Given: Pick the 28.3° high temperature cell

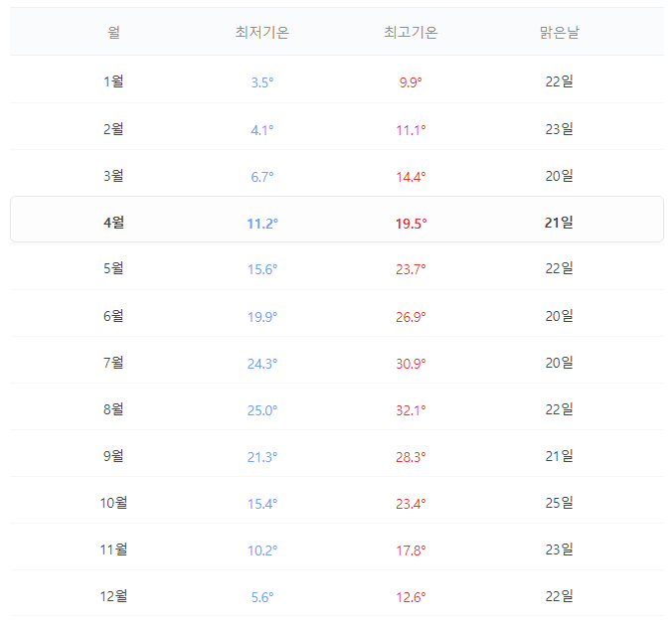Looking at the screenshot, I should coord(411,457).
